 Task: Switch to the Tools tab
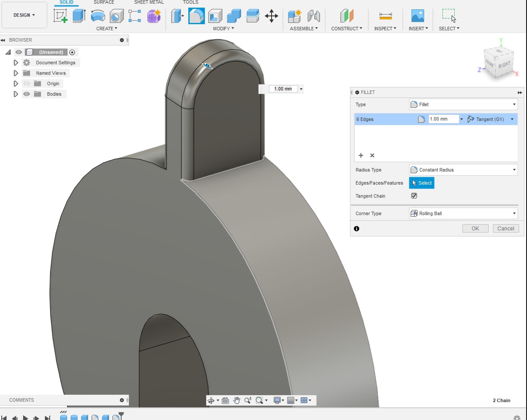[191, 2]
